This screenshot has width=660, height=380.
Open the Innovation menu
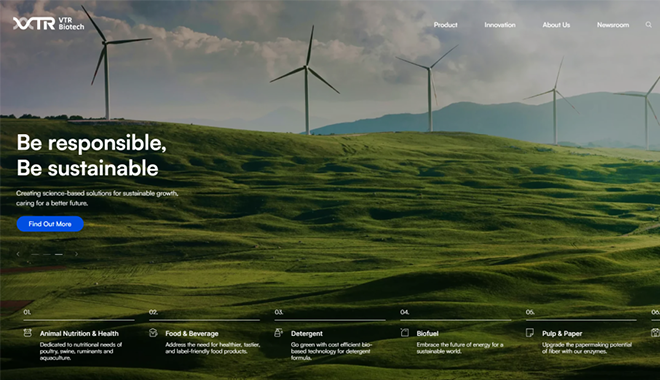(500, 25)
